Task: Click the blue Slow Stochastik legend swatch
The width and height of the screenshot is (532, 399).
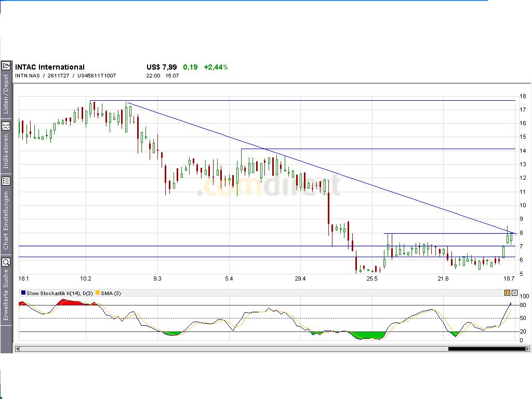Action: click(x=23, y=293)
